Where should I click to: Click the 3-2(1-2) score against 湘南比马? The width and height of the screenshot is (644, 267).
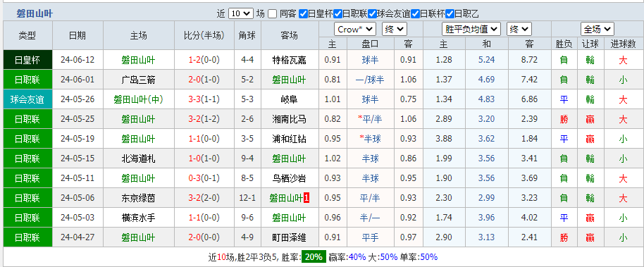coord(204,120)
